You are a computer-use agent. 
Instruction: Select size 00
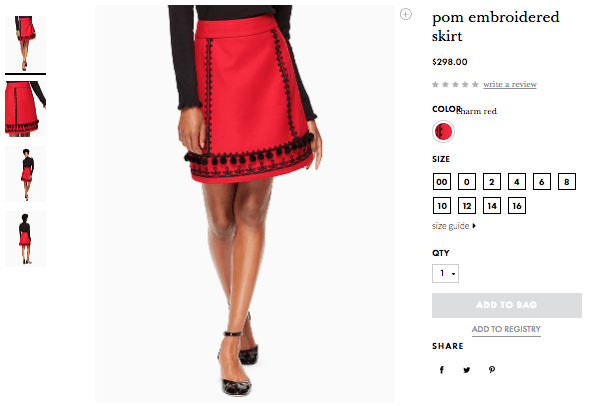[x=442, y=182]
